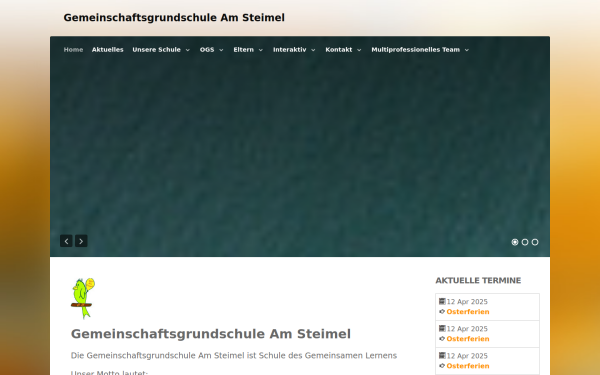
Task: Expand the Eltern dropdown chevron
Action: point(261,50)
